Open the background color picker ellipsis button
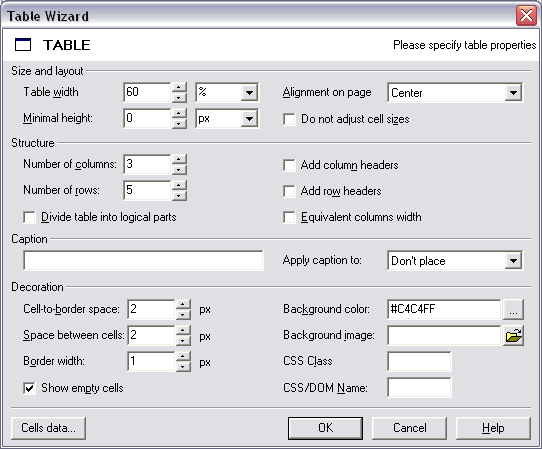This screenshot has height=449, width=542. (514, 309)
